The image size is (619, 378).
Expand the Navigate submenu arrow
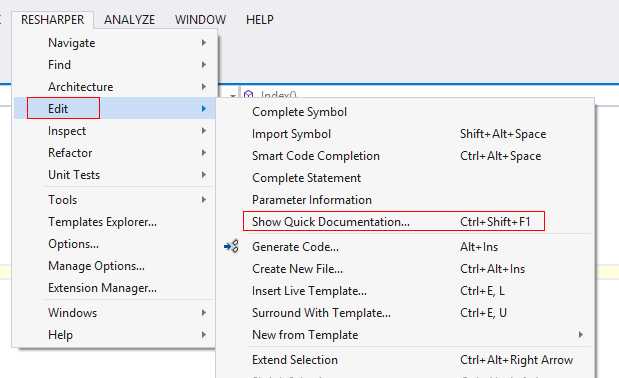(204, 42)
